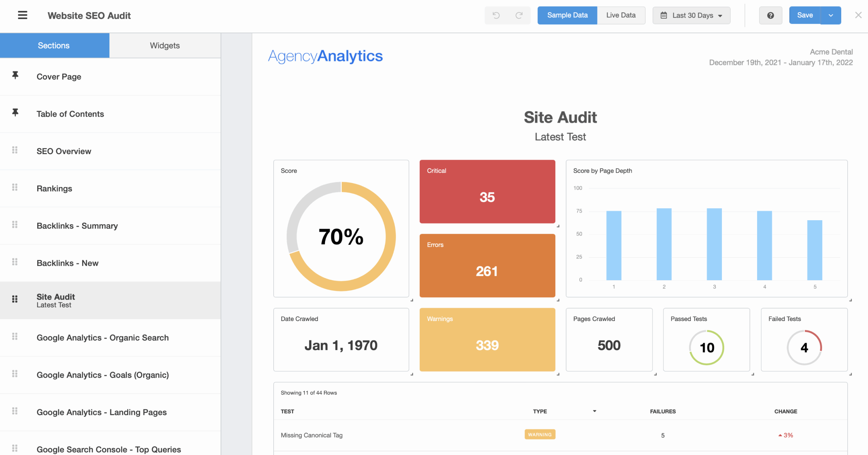The width and height of the screenshot is (868, 455).
Task: Open the hamburger menu icon
Action: (22, 15)
